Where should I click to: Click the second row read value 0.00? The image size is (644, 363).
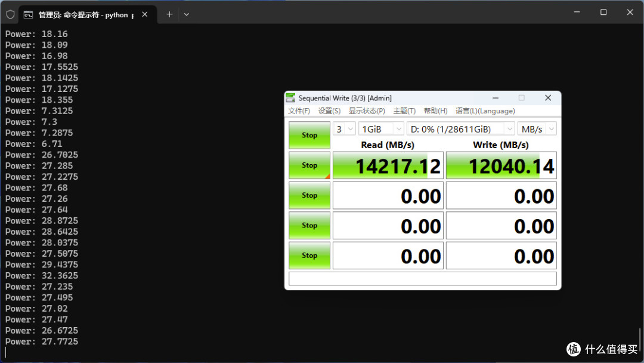tap(388, 195)
